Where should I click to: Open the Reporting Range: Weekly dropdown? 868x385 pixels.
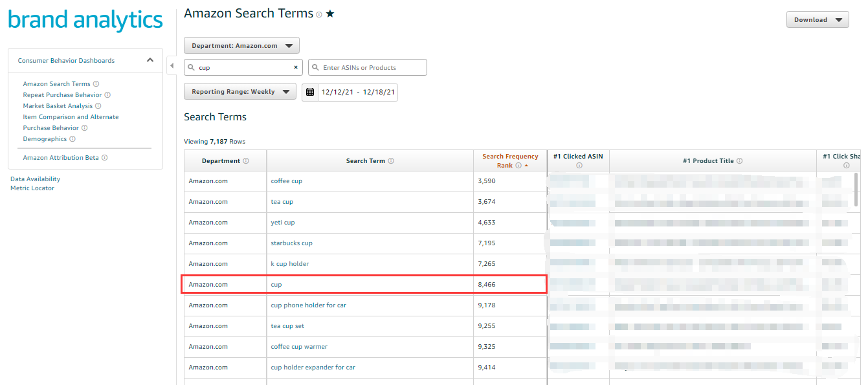tap(240, 92)
